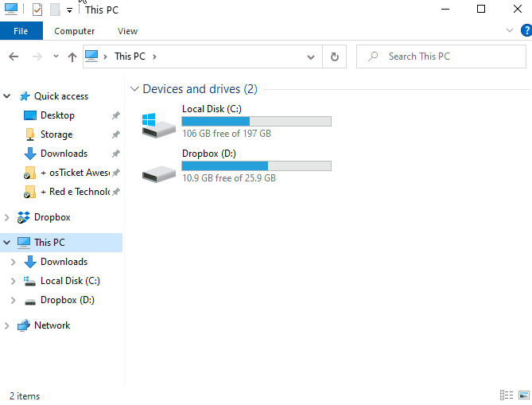Select the Dropbox (D:) drive icon
532x405 pixels.
tap(158, 173)
